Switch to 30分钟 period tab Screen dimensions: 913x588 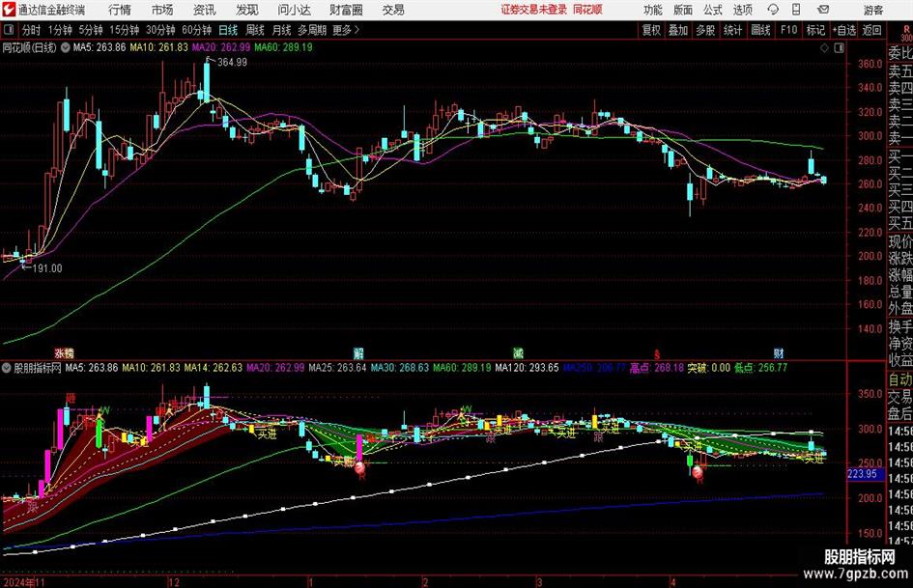click(160, 30)
